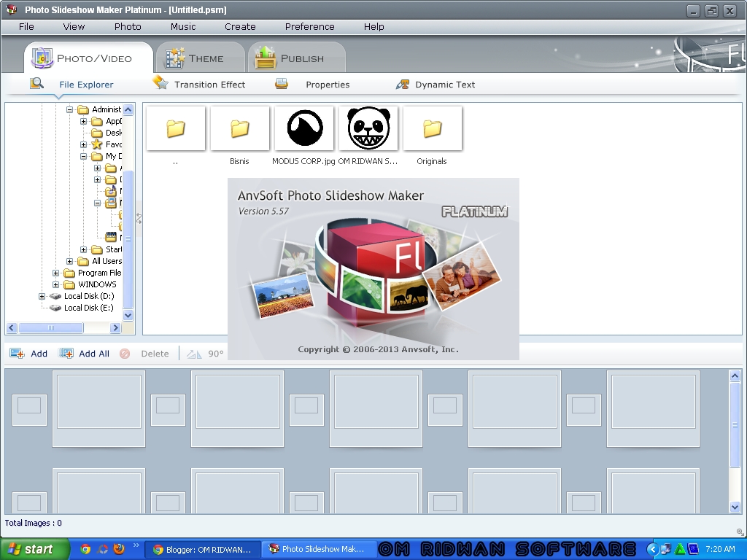Launch Chrome from quick launch
This screenshot has height=560, width=747.
pos(86,549)
